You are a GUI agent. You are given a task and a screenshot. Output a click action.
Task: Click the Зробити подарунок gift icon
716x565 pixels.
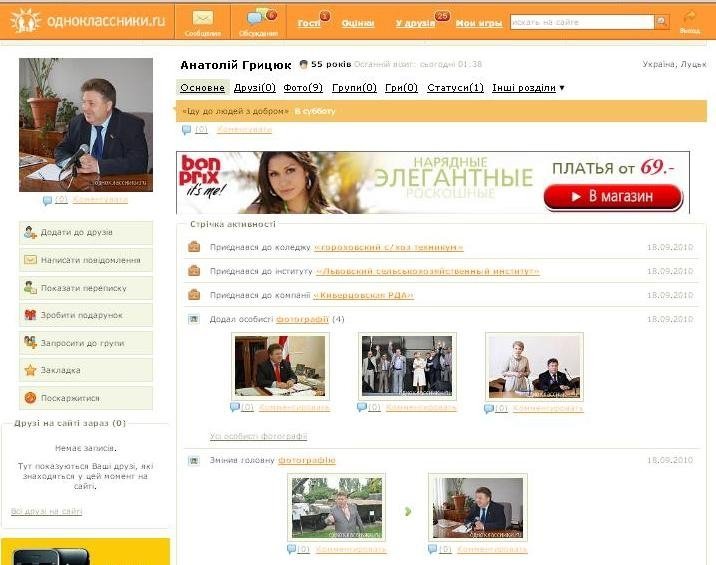pos(31,315)
